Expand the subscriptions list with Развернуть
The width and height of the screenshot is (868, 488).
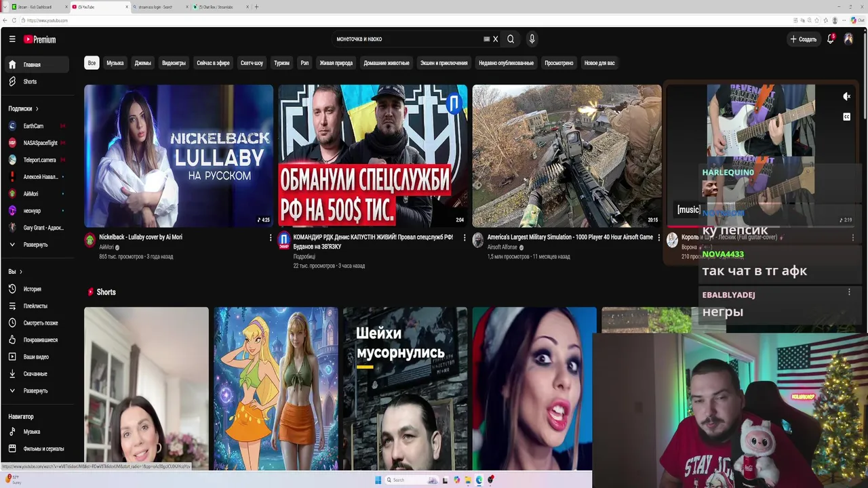click(38, 245)
